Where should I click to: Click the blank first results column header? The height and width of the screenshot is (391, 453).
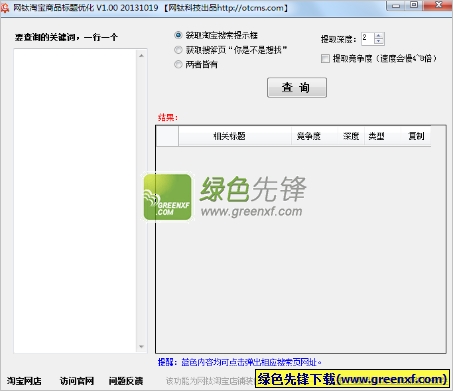(167, 136)
